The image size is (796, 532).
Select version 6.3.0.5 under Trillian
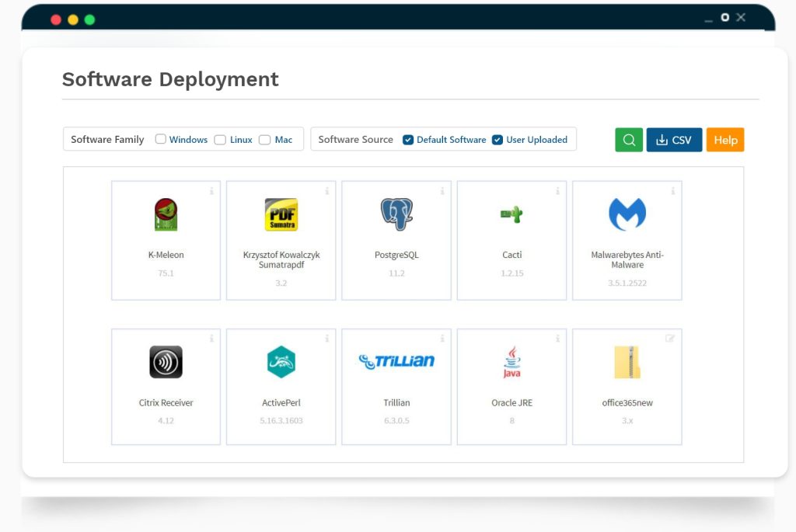click(x=396, y=420)
